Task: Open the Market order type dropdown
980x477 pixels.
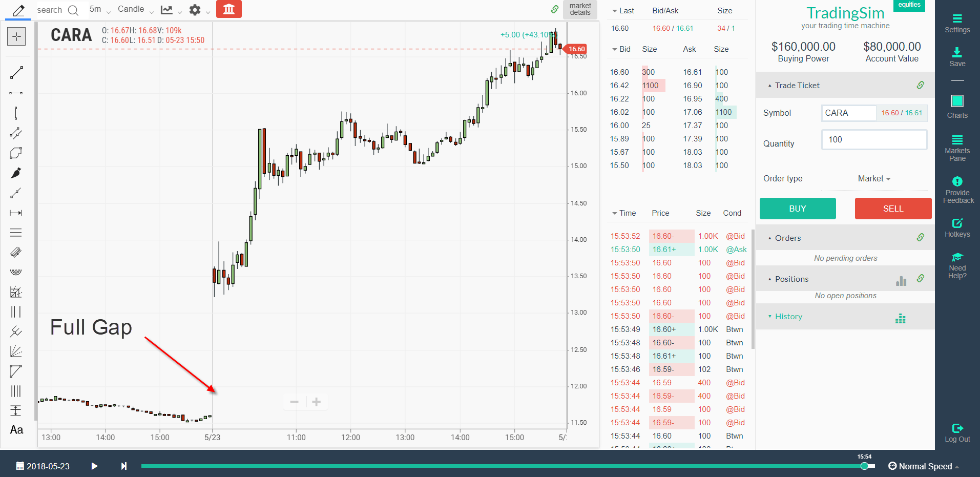Action: click(873, 178)
